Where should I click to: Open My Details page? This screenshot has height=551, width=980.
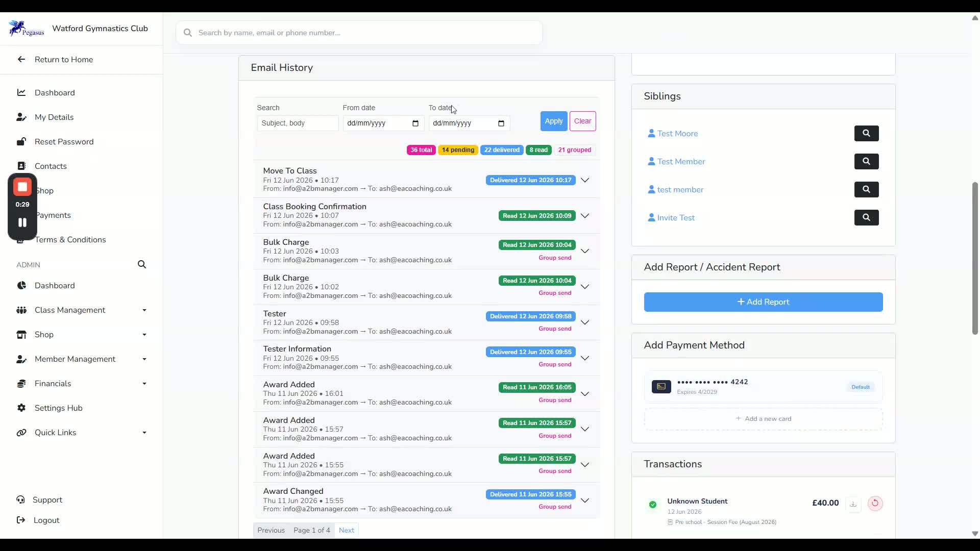pyautogui.click(x=54, y=117)
